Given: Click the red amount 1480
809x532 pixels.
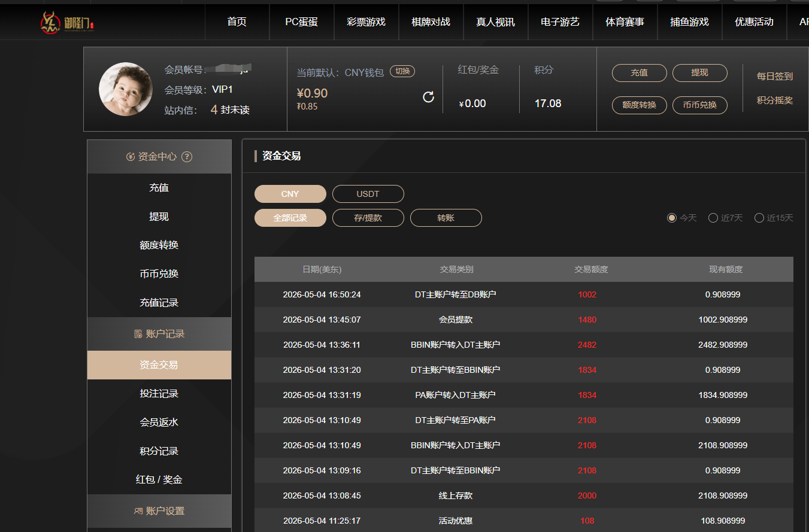Looking at the screenshot, I should point(587,320).
